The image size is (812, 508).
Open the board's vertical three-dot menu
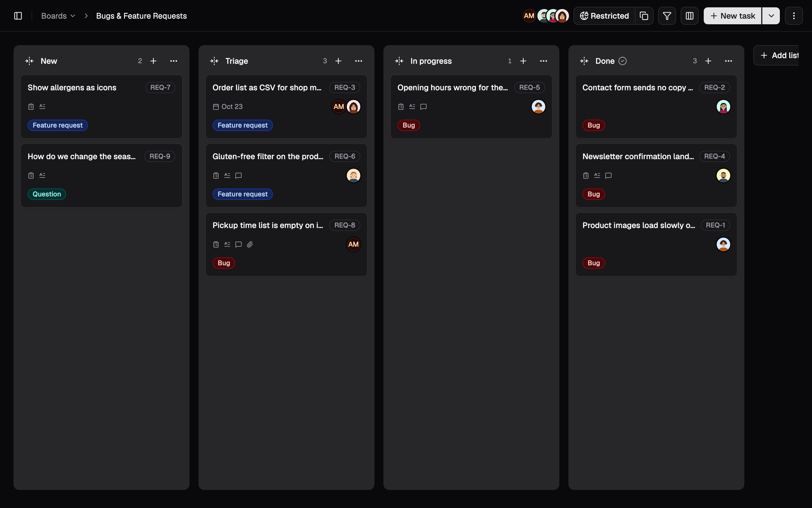[x=794, y=16]
